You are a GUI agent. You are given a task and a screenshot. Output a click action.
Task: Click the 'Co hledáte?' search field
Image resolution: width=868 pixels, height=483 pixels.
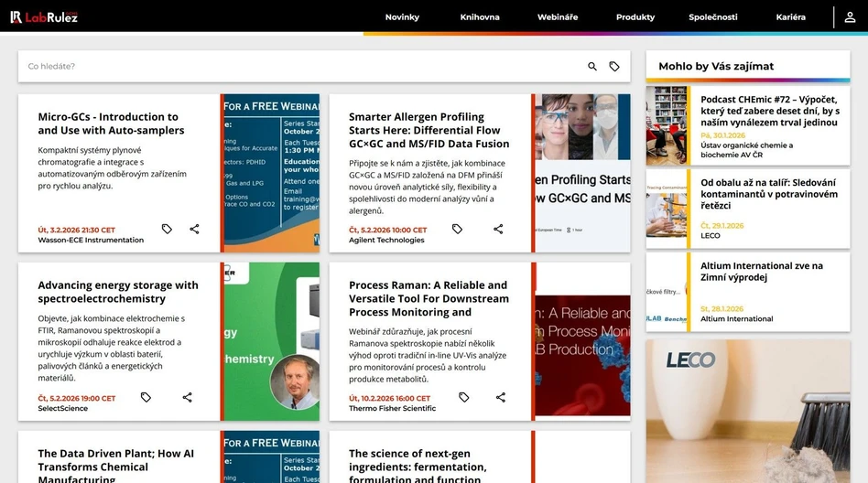pyautogui.click(x=302, y=67)
